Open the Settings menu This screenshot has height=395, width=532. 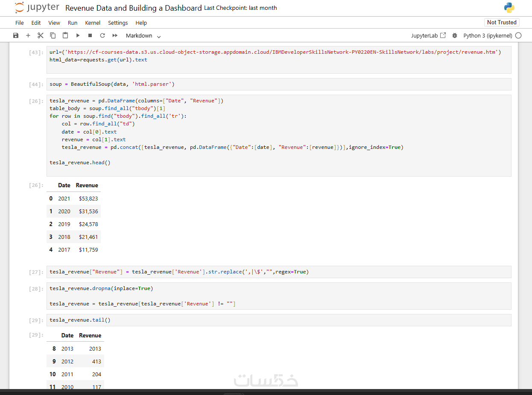(118, 23)
